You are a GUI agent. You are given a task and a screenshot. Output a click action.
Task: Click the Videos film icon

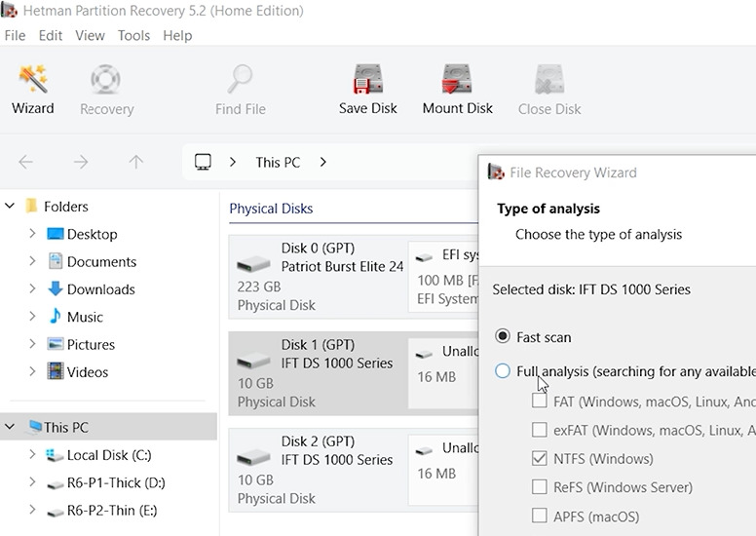(x=55, y=371)
